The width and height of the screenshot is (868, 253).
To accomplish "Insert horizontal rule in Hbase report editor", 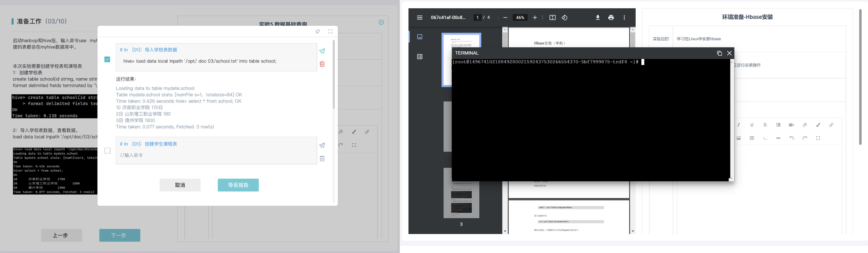I will tap(778, 138).
